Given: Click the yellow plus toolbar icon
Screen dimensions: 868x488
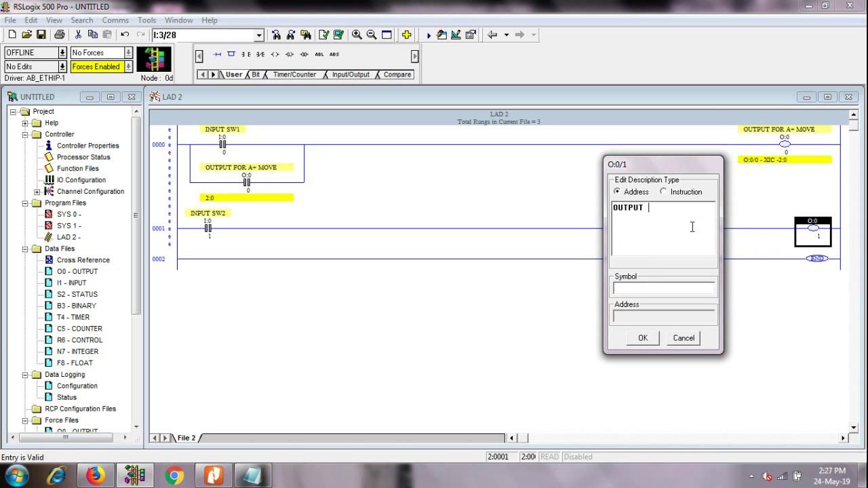Looking at the screenshot, I should tap(406, 35).
